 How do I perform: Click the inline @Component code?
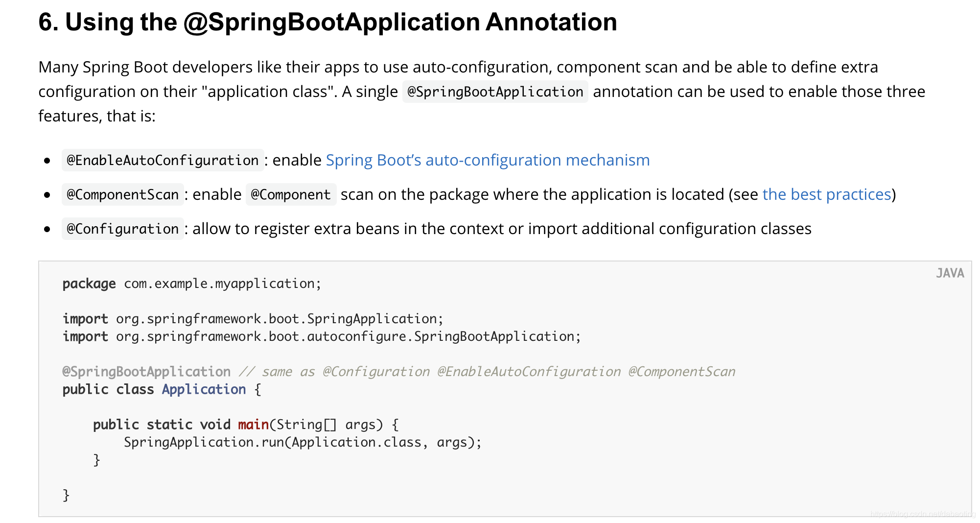pos(291,194)
